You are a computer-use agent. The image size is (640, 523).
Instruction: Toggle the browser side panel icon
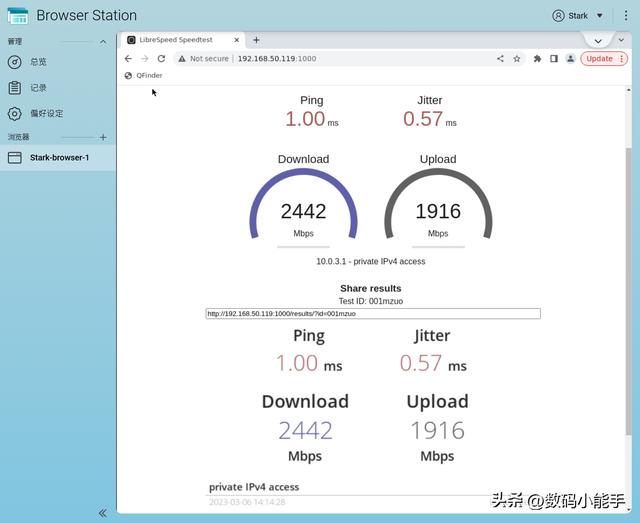(554, 59)
